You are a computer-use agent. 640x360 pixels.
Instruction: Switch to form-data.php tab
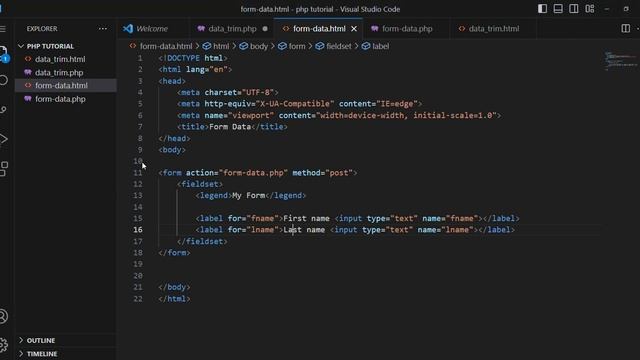click(x=407, y=29)
